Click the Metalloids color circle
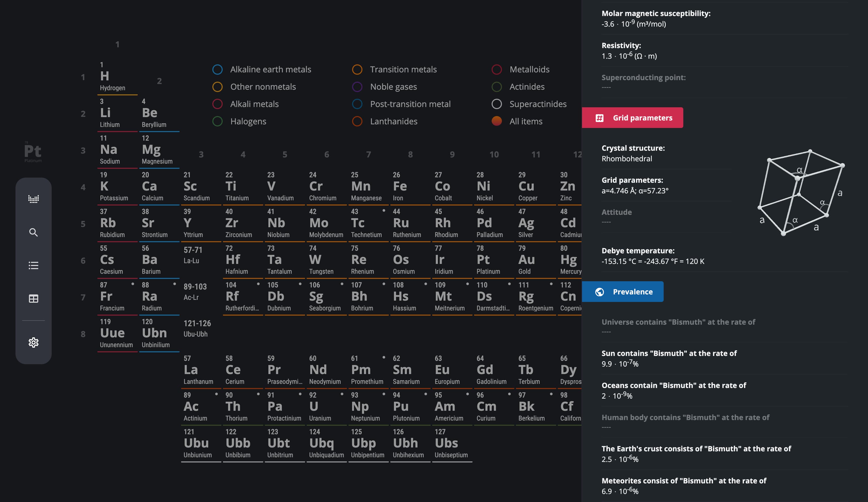Screen dimensions: 868x502 pos(496,70)
